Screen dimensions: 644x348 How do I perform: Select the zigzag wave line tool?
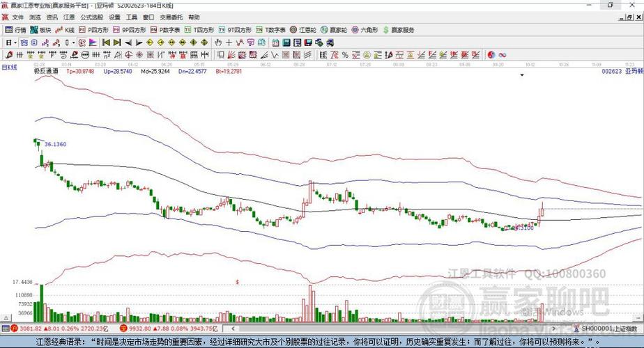pos(274,55)
